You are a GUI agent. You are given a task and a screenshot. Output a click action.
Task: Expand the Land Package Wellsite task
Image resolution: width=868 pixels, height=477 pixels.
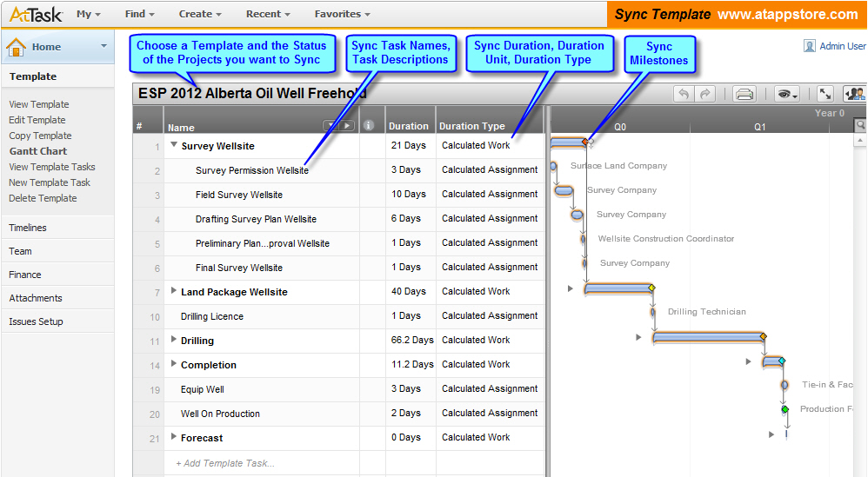click(174, 292)
